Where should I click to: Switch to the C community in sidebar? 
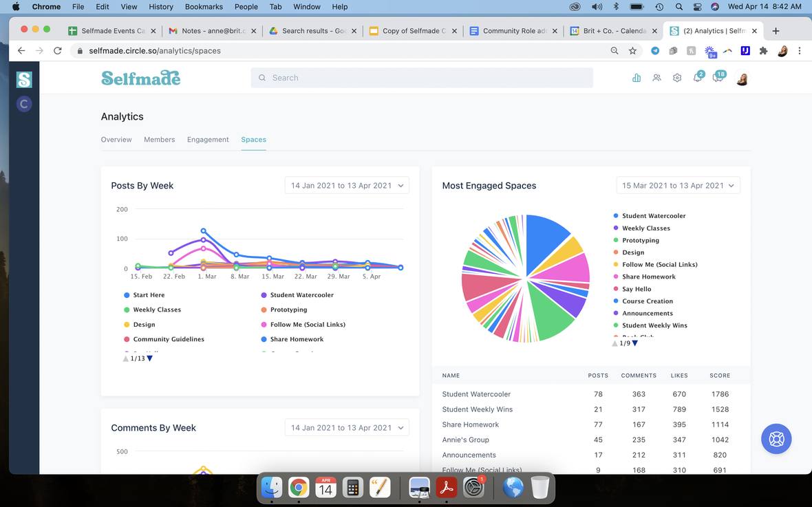pos(24,104)
